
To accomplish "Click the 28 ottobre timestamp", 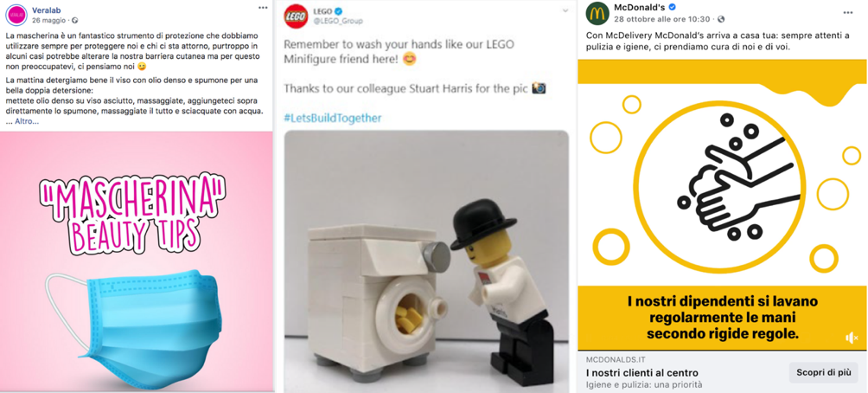I will point(662,19).
